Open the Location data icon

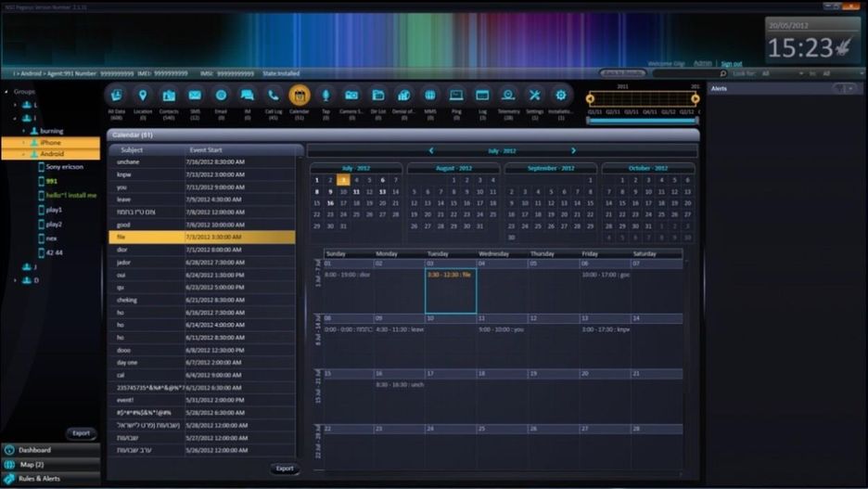tap(143, 96)
